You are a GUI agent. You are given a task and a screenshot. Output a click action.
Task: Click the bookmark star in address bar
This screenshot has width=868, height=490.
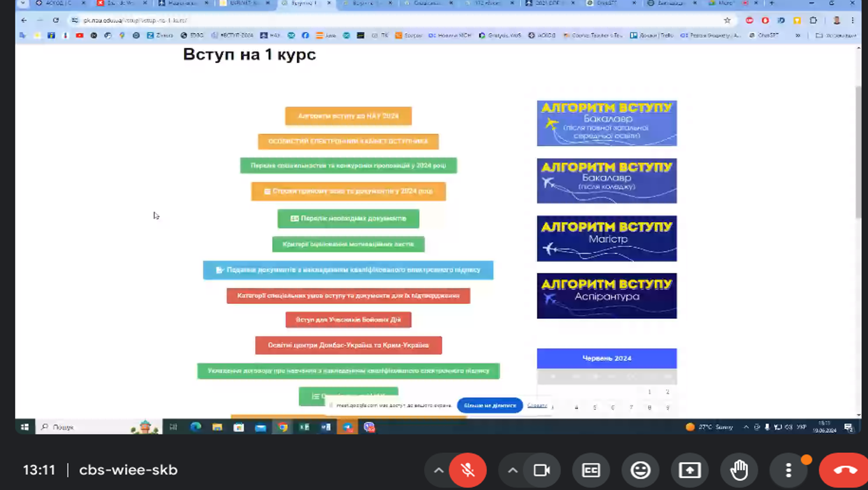click(727, 20)
